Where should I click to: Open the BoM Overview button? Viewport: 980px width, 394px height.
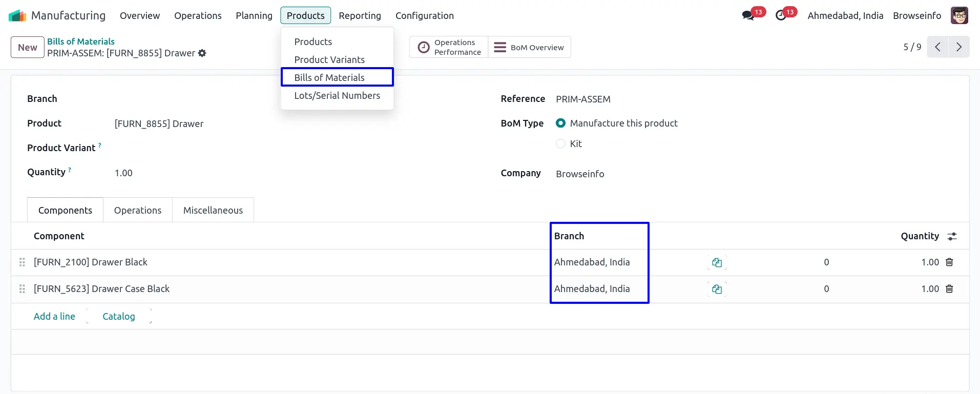(529, 48)
